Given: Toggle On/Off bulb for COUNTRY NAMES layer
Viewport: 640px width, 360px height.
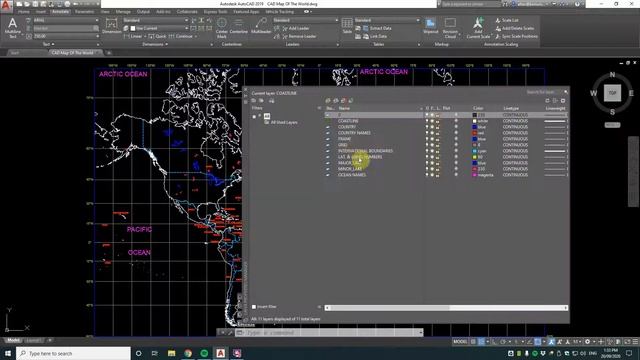Looking at the screenshot, I should [x=427, y=133].
